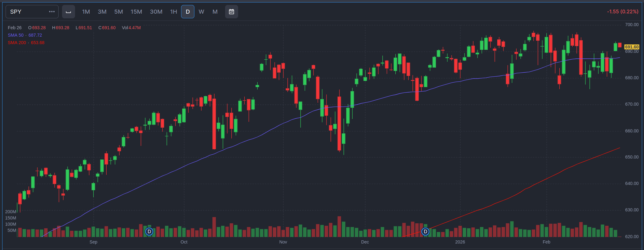This screenshot has width=644, height=250.
Task: Click the 2026 label on time axis
Action: [x=460, y=242]
